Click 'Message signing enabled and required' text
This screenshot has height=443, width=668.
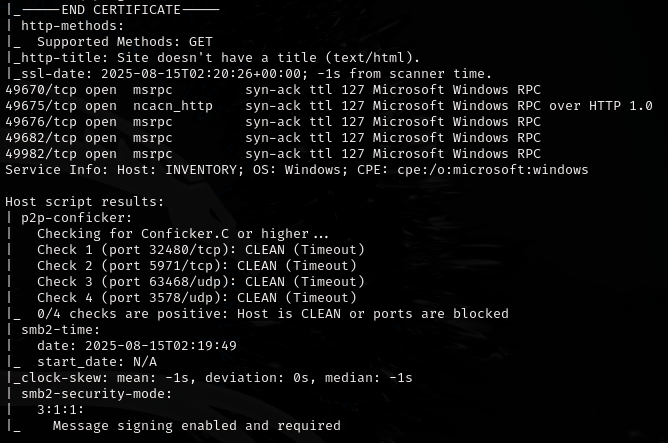pos(196,425)
